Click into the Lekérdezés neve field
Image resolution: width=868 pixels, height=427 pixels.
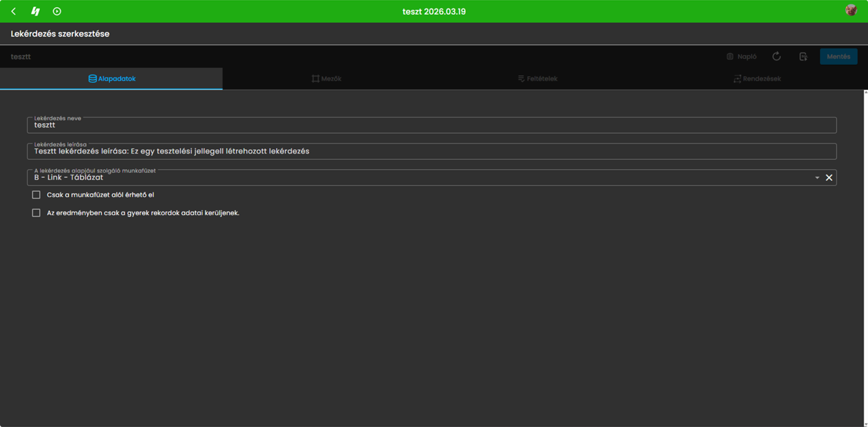pos(431,125)
